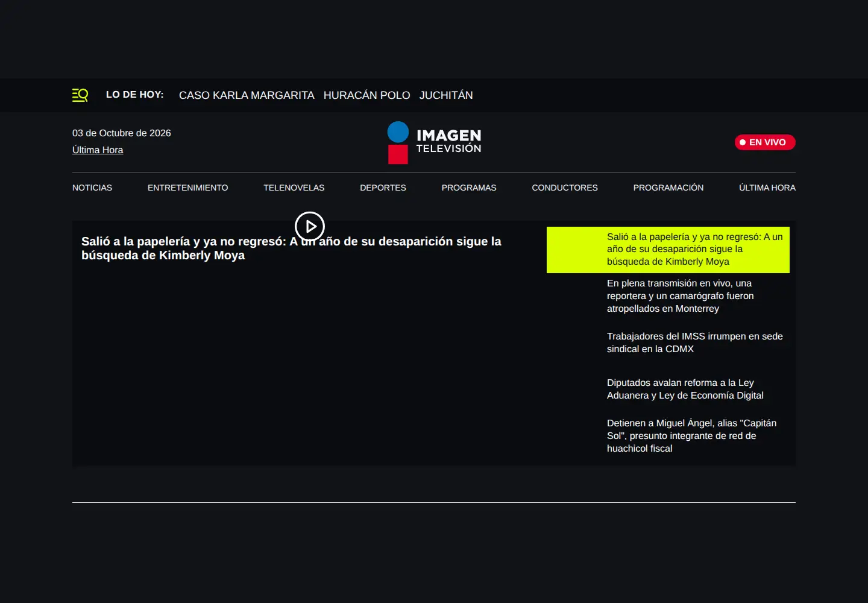868x603 pixels.
Task: Click the main Kimberly Moya headline text
Action: point(291,248)
